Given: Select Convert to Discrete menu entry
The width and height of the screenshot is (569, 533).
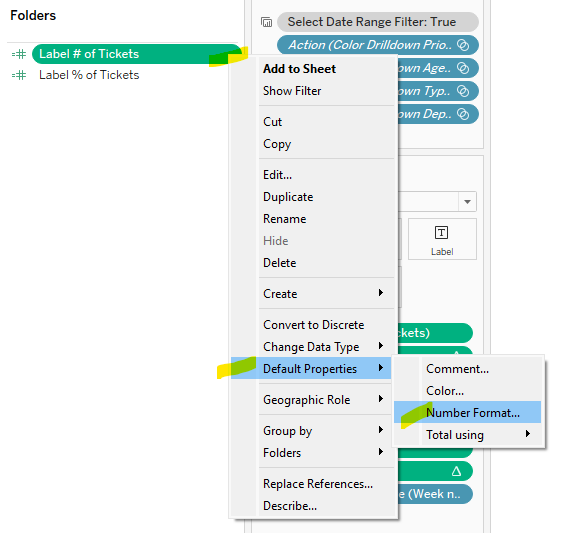Looking at the screenshot, I should 314,325.
